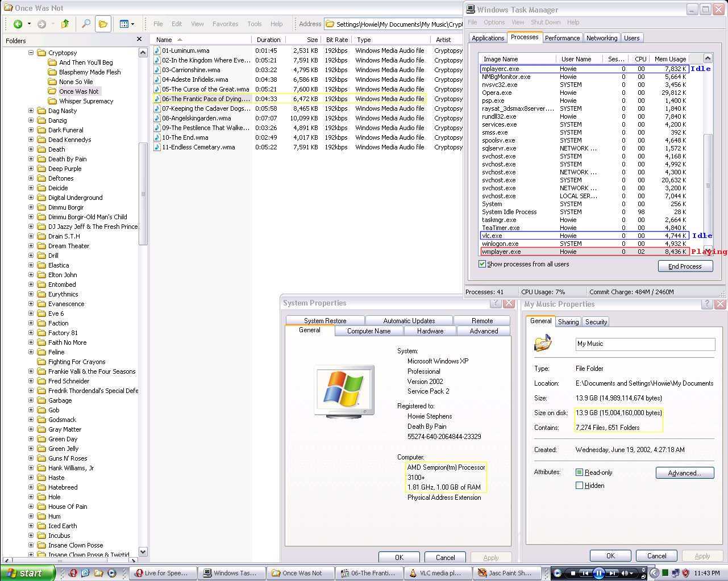Open volume dropdown arrow in taskbar player
The image size is (728, 581).
[633, 573]
